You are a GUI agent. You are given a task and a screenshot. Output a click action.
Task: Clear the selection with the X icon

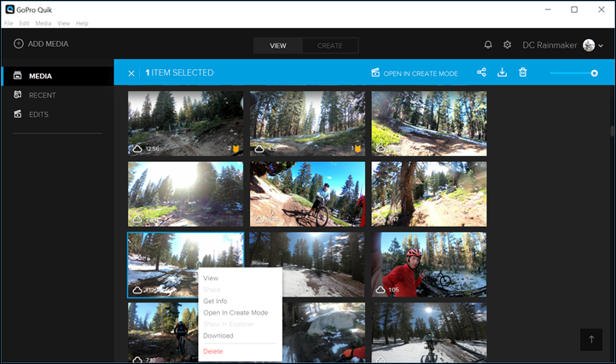131,73
